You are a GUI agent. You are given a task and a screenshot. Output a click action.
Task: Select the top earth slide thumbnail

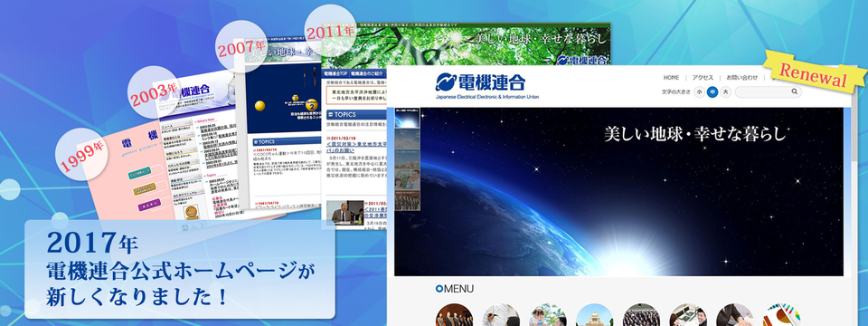pyautogui.click(x=407, y=118)
